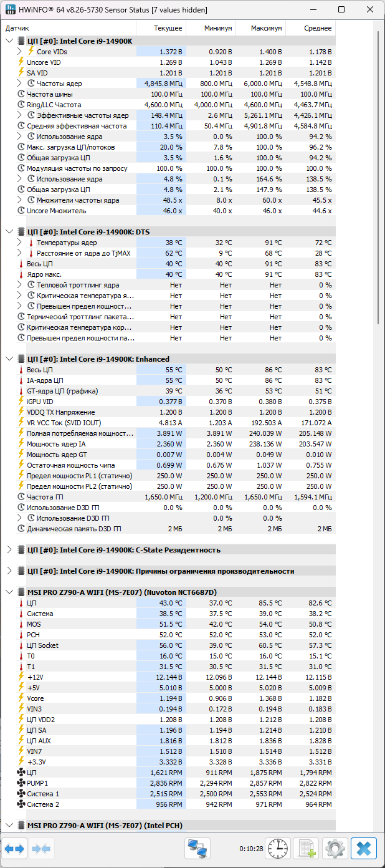Open the network remote monitoring icon

[198, 849]
